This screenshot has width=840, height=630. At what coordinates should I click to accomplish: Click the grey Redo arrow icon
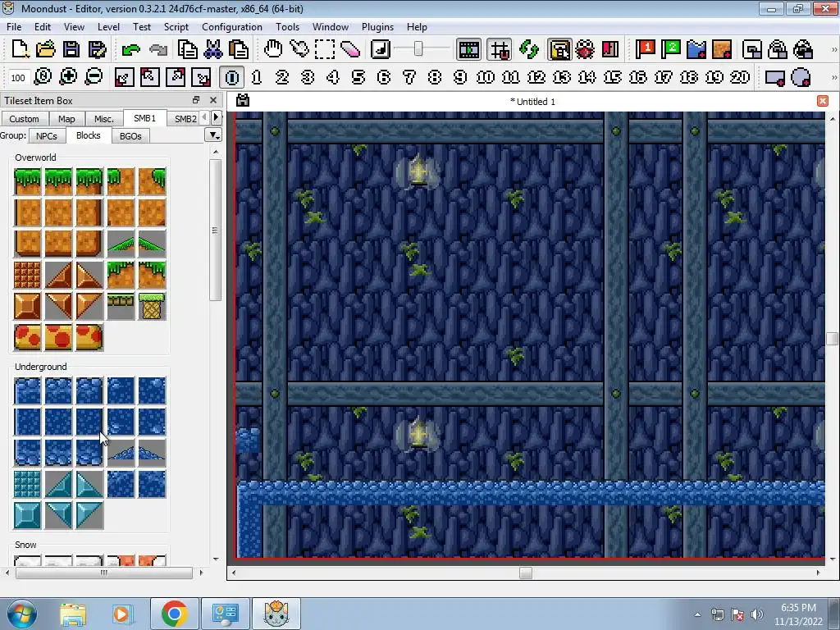(x=158, y=50)
